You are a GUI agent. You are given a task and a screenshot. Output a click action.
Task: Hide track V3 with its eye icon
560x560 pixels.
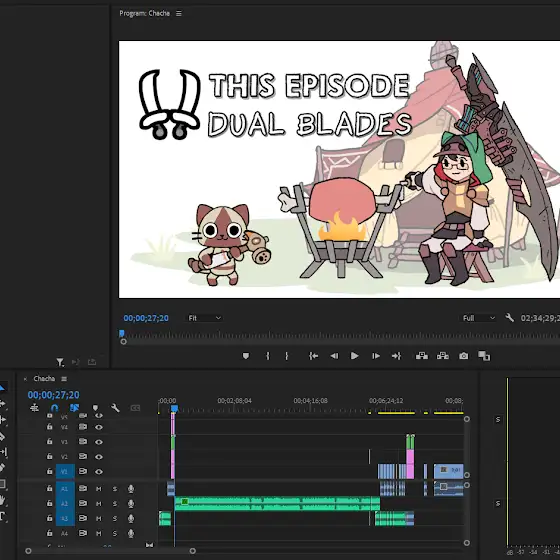coord(99,442)
